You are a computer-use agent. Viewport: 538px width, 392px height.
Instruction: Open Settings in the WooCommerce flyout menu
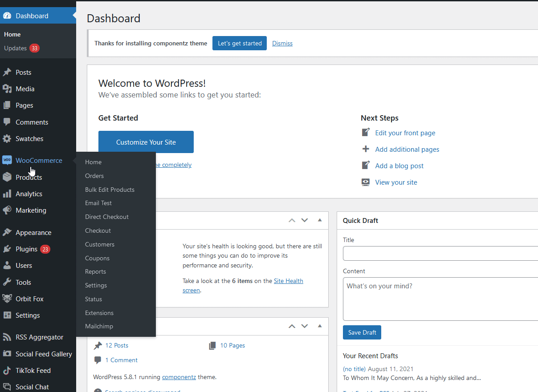coord(96,285)
